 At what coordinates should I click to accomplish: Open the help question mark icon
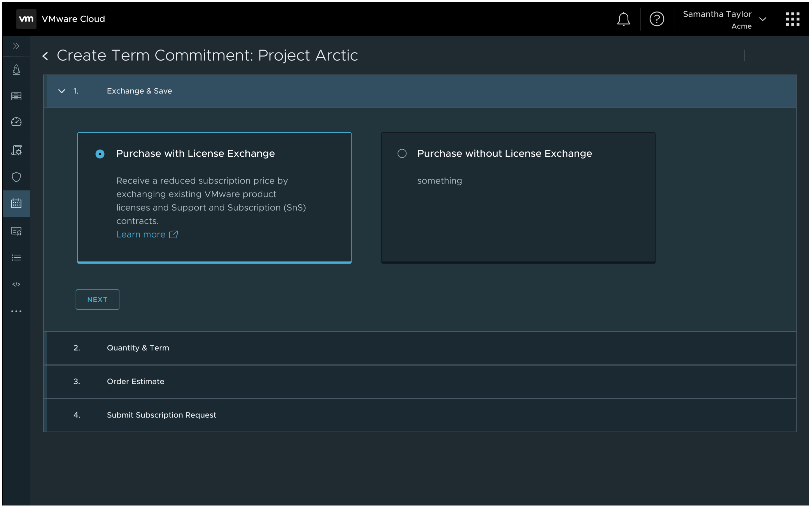tap(656, 19)
